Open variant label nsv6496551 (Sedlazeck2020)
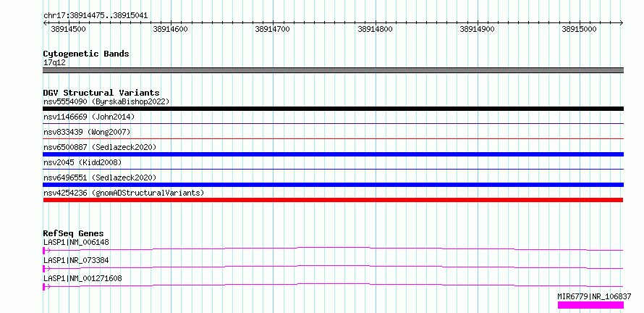The width and height of the screenshot is (644, 313). [x=100, y=178]
